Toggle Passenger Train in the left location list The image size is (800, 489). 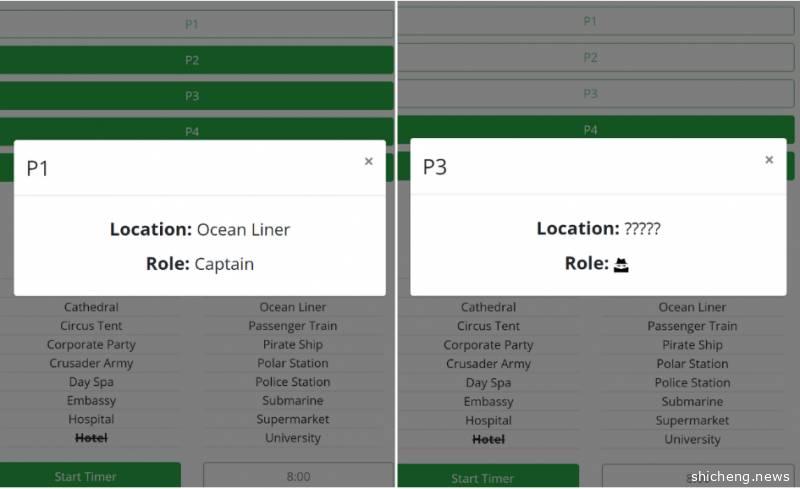click(292, 326)
